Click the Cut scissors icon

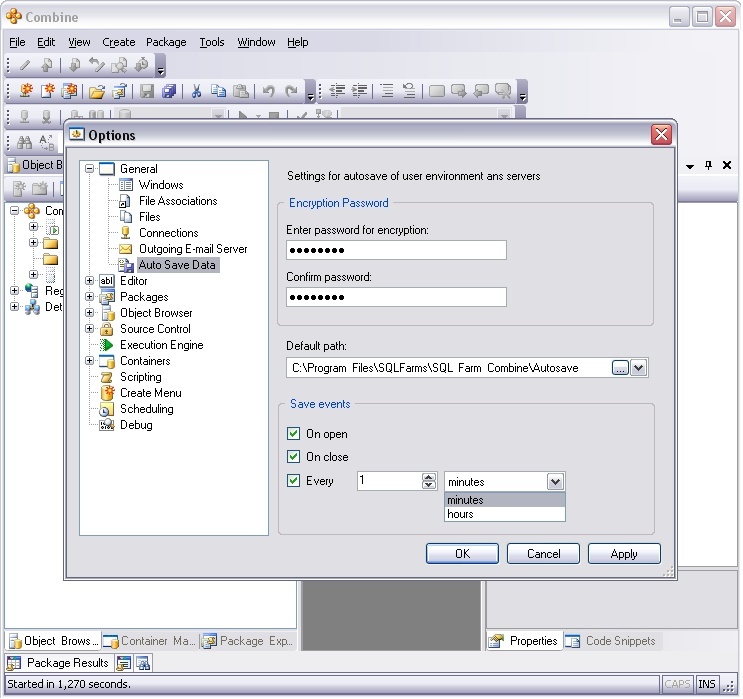click(196, 91)
